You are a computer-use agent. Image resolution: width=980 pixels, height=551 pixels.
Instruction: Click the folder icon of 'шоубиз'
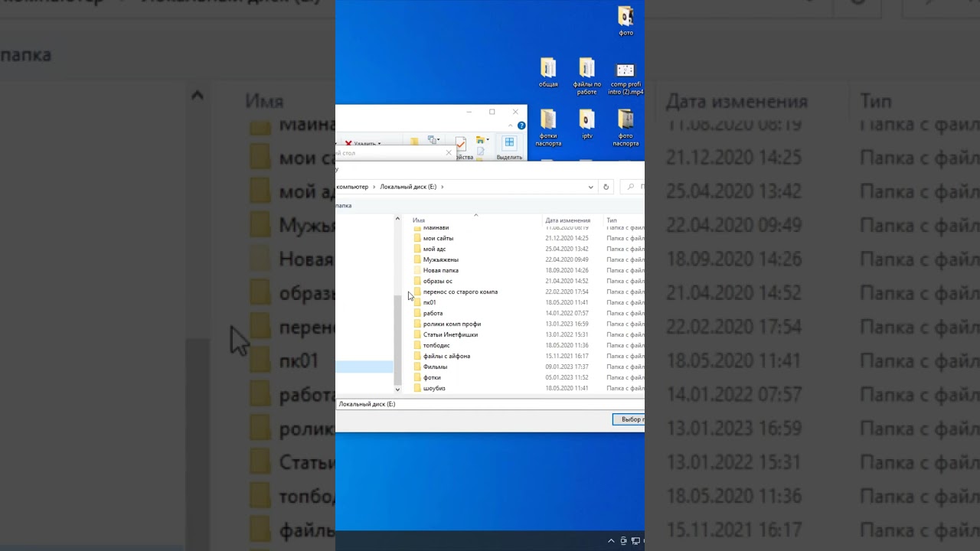tap(417, 388)
